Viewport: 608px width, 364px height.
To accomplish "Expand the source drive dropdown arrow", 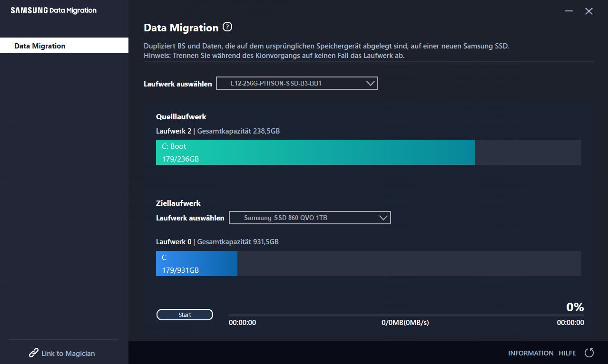I will click(371, 84).
